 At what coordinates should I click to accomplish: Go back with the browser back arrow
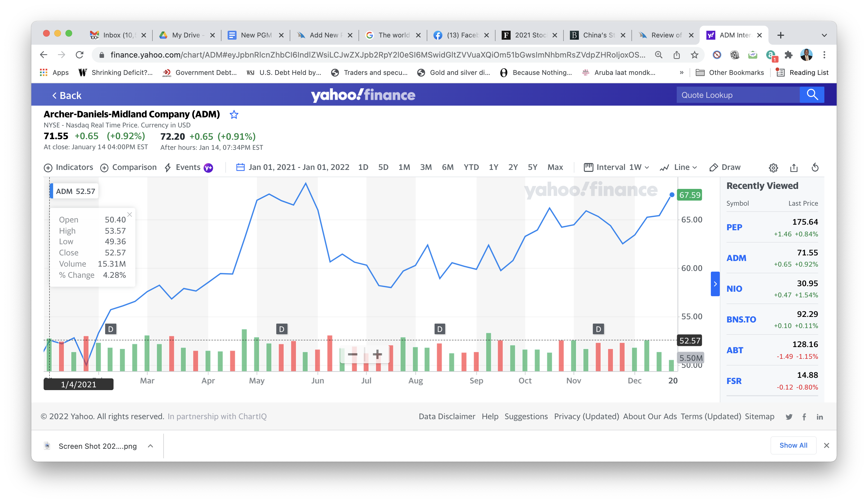pos(44,55)
